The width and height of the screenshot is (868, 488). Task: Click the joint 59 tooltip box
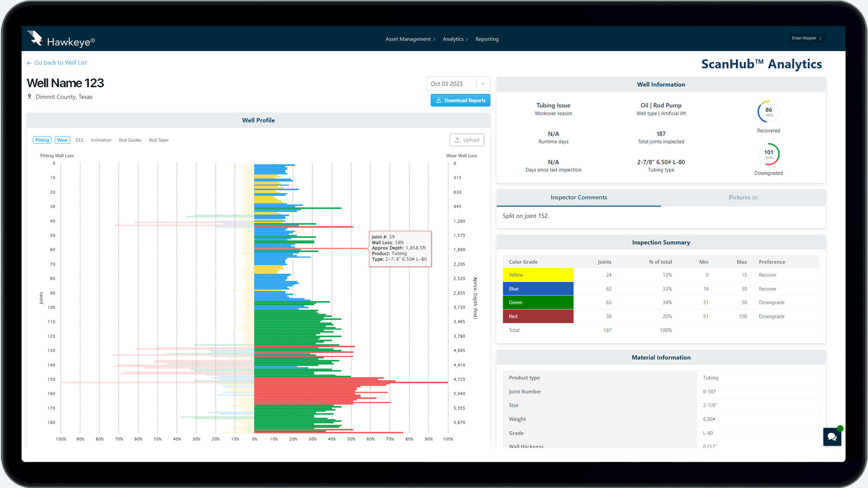point(400,248)
